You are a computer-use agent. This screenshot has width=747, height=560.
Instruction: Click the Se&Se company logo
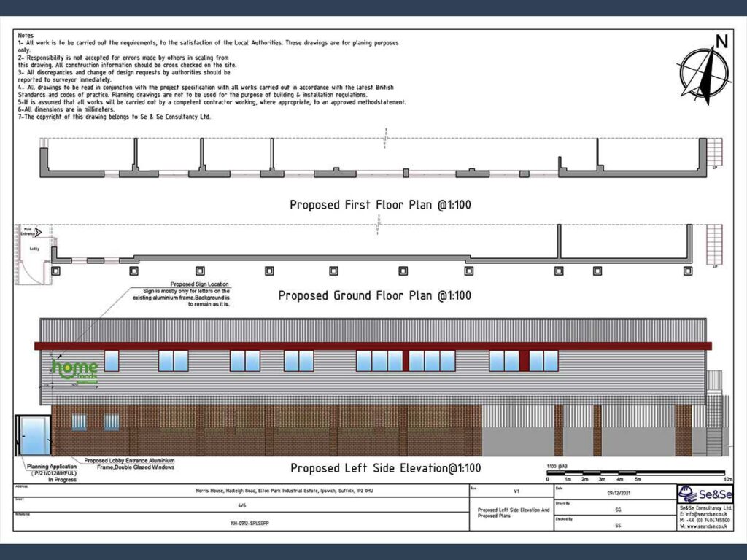coord(703,494)
